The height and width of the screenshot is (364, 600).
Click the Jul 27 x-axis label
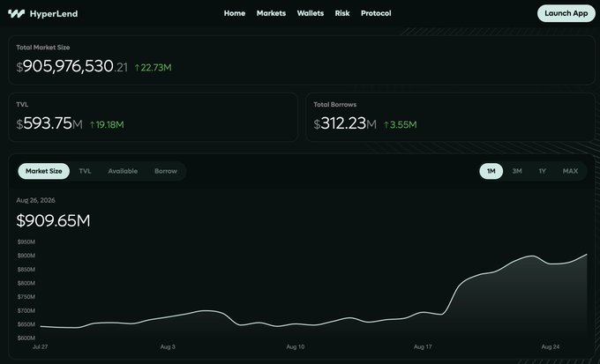tap(41, 346)
